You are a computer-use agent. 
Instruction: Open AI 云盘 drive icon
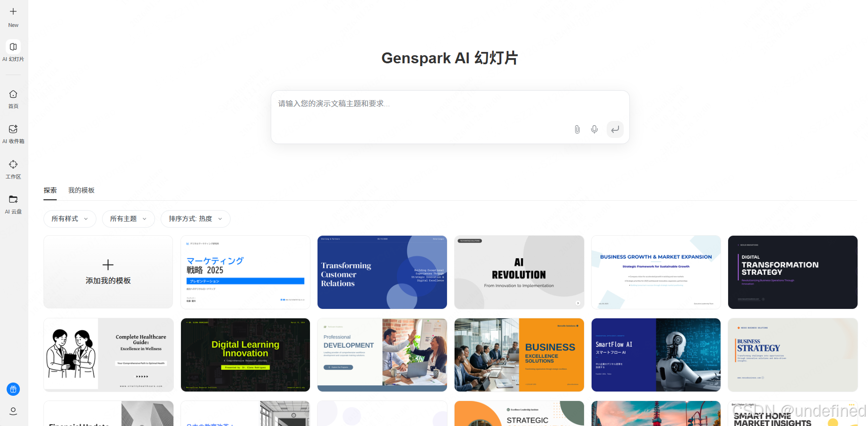coord(13,199)
